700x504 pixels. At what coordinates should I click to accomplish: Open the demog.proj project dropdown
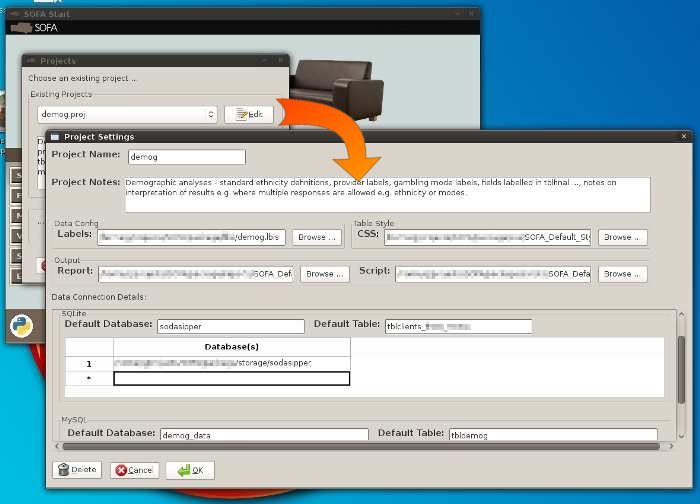point(127,115)
